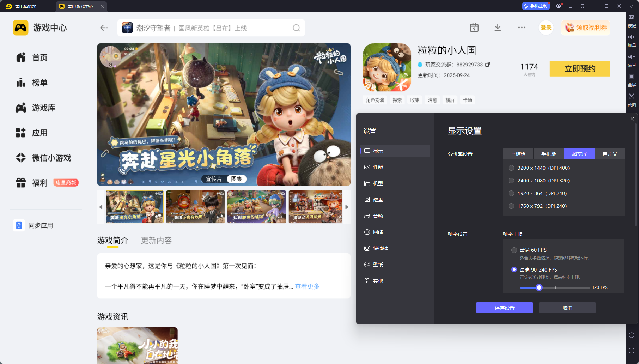This screenshot has height=364, width=639.
Task: Adjust the FPS limit slider handle
Action: pos(539,287)
